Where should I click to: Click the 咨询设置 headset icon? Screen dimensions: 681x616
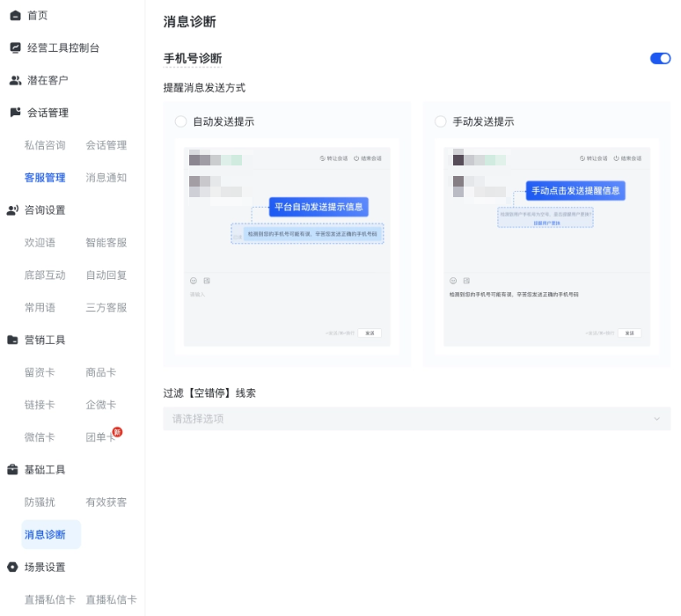coord(13,210)
